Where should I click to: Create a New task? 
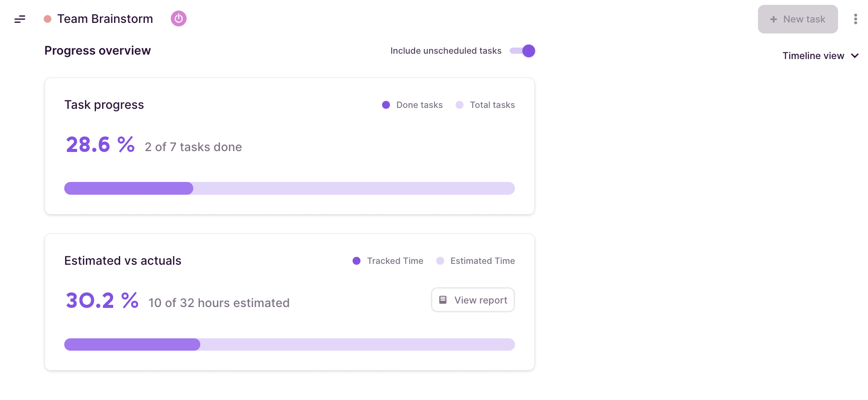tap(798, 19)
